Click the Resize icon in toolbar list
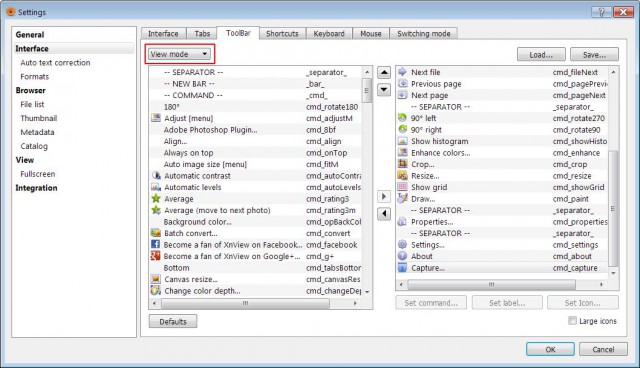The width and height of the screenshot is (640, 368). (402, 175)
